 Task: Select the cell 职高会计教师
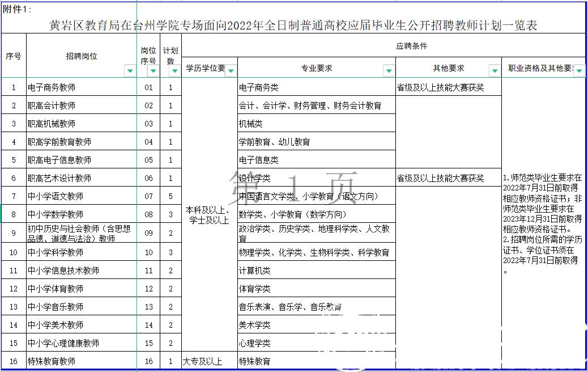pyautogui.click(x=82, y=105)
